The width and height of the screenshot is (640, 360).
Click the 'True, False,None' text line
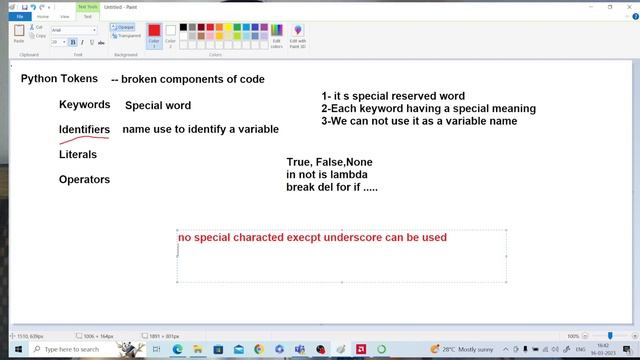click(329, 162)
